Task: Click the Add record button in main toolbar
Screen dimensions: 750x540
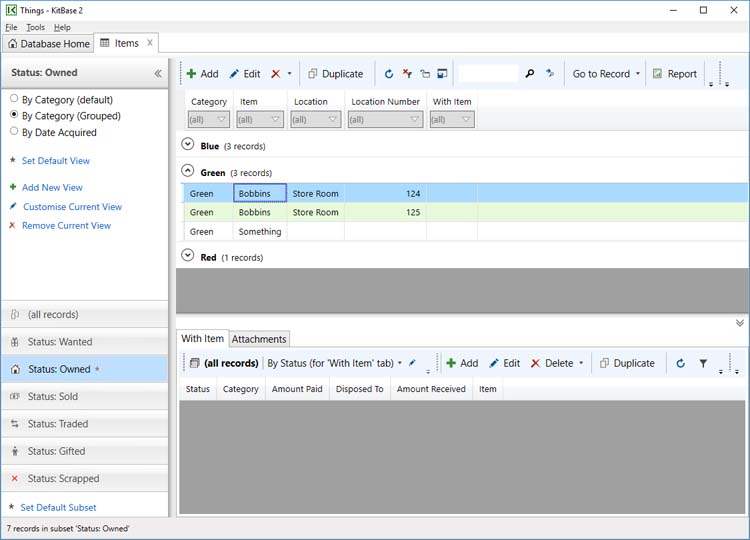Action: click(x=202, y=74)
